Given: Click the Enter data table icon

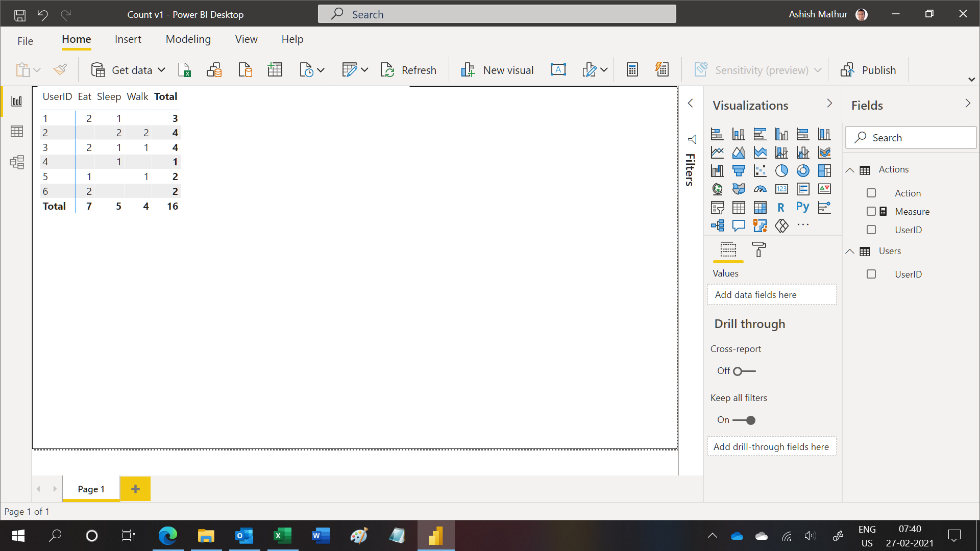Looking at the screenshot, I should 275,70.
